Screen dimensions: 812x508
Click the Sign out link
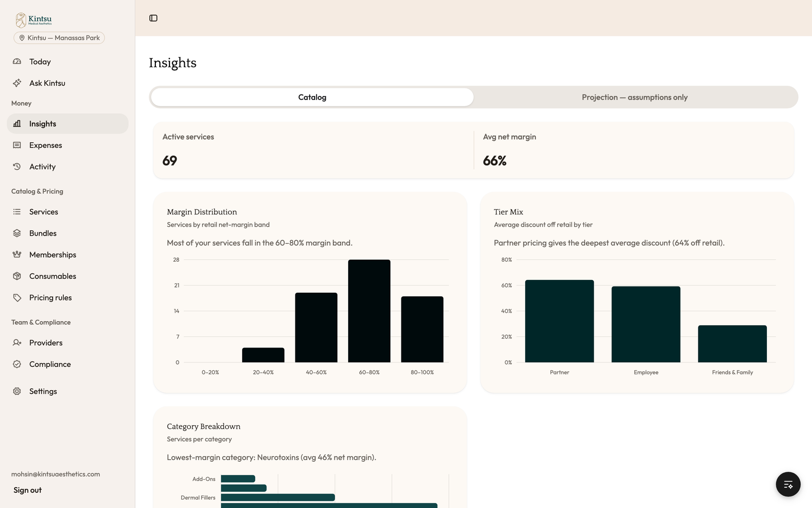[27, 490]
